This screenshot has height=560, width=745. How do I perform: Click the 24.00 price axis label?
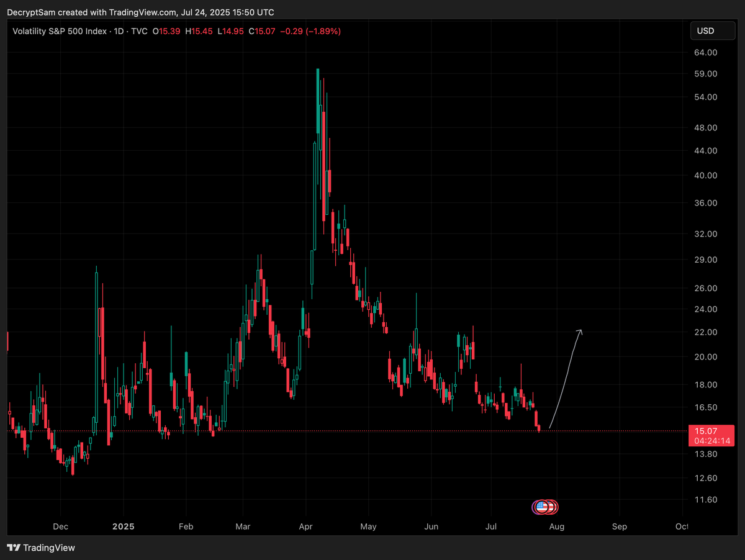point(707,310)
